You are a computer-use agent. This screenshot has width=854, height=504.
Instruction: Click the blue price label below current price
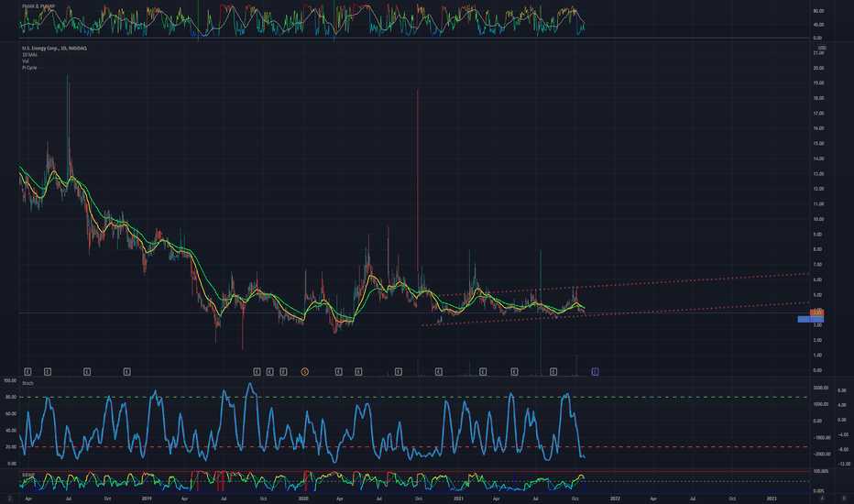pos(810,319)
